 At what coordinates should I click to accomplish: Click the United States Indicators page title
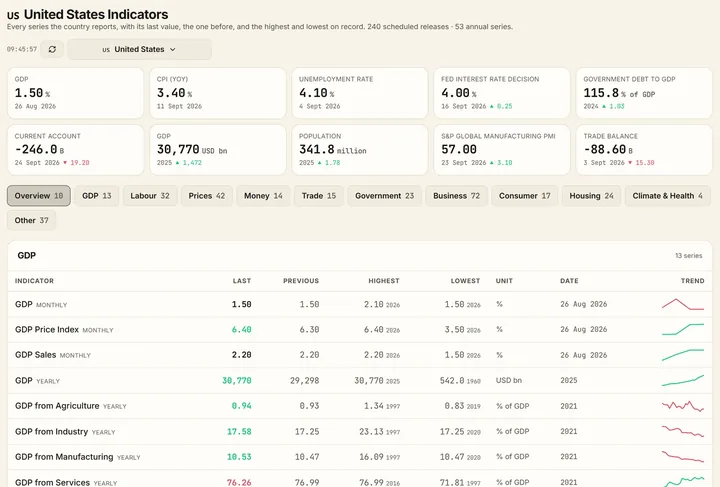click(96, 14)
